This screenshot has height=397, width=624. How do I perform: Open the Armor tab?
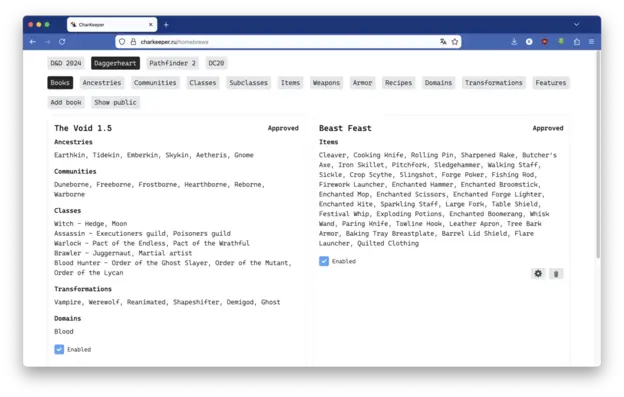coord(363,83)
